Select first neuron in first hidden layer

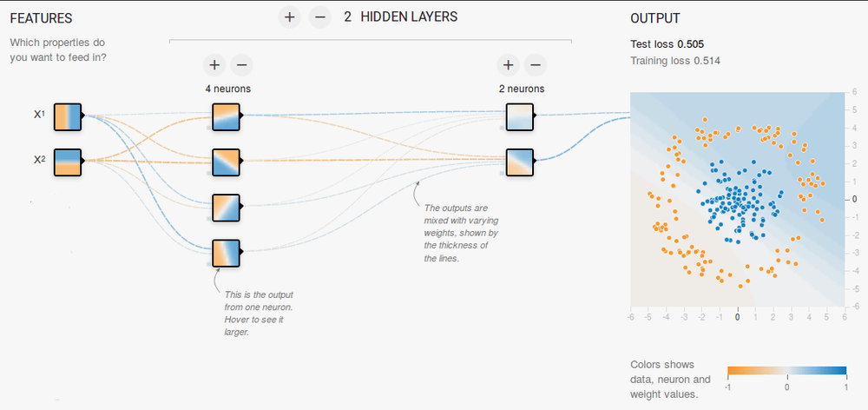(226, 117)
